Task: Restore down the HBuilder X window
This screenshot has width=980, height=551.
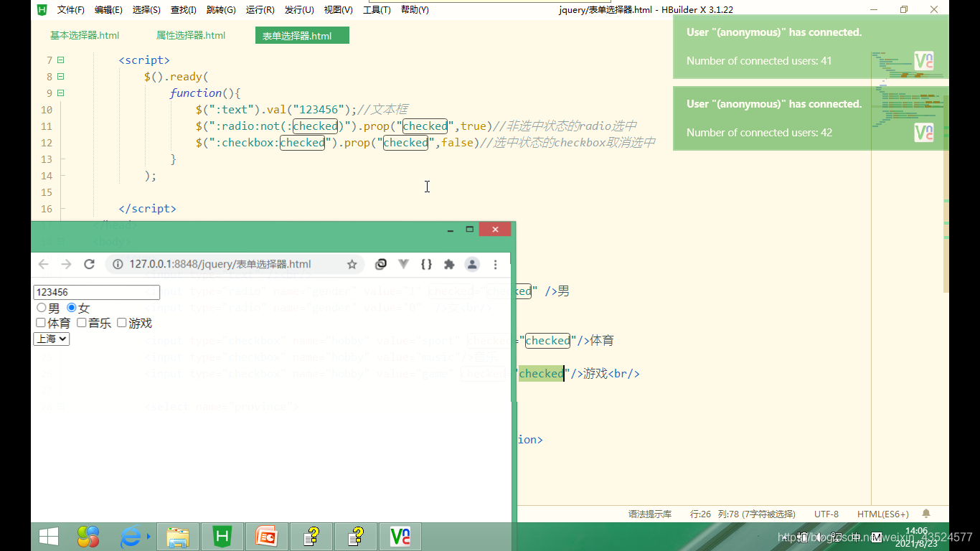Action: tap(904, 9)
